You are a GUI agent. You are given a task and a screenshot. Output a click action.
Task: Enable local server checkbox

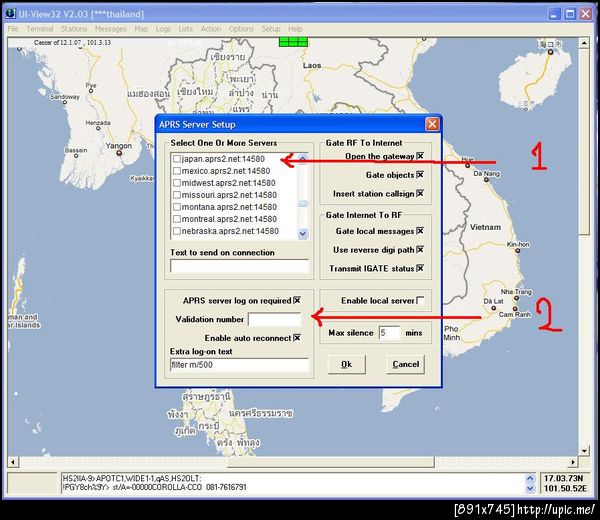420,300
